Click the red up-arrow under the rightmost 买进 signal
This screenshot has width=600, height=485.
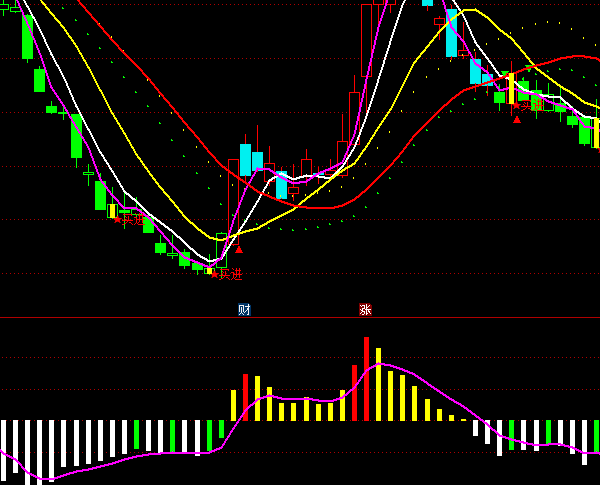click(517, 120)
